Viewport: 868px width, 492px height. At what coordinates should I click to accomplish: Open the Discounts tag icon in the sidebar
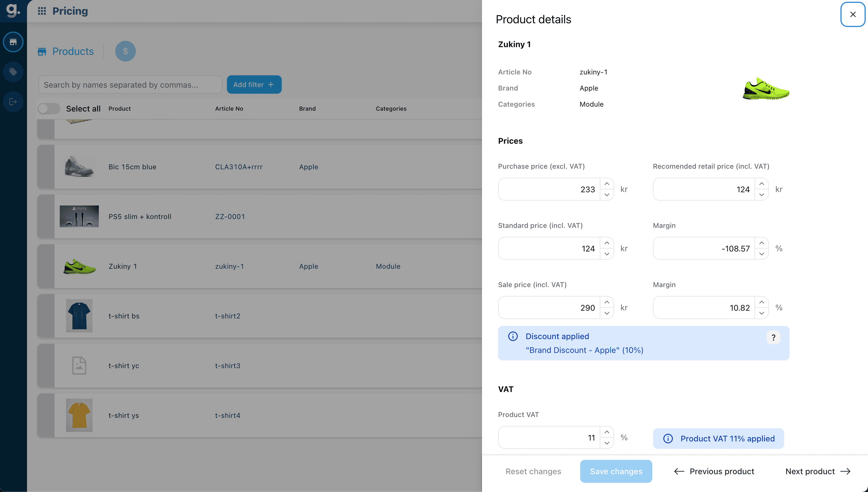13,72
